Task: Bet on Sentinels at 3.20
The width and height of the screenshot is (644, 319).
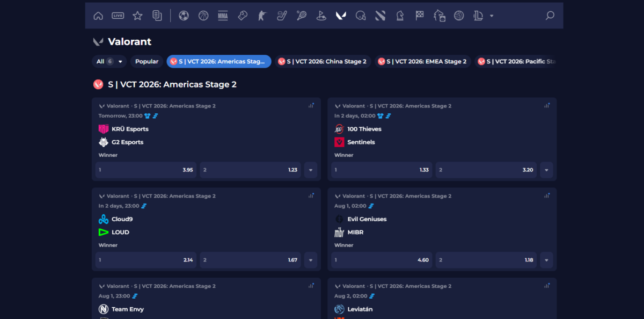Action: coord(486,170)
